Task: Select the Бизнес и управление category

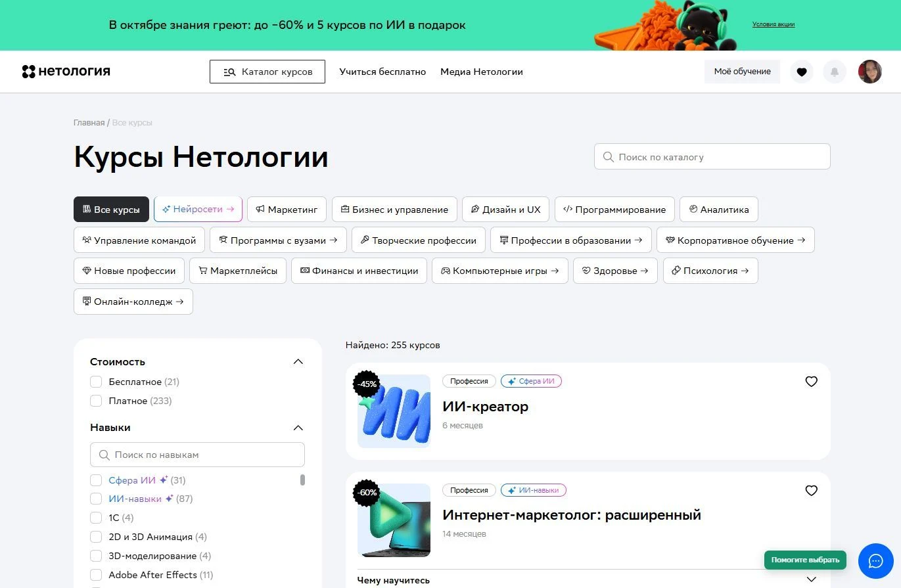Action: tap(394, 210)
